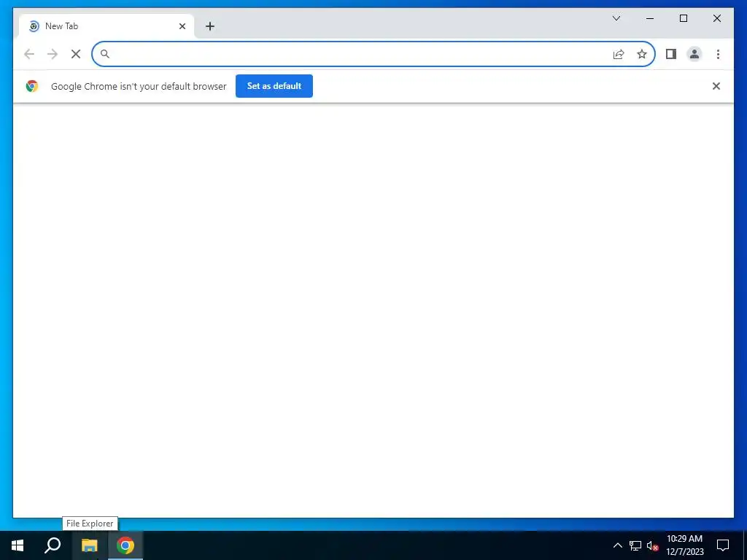This screenshot has width=747, height=560.
Task: Select the New Tab tab
Action: coord(107,26)
